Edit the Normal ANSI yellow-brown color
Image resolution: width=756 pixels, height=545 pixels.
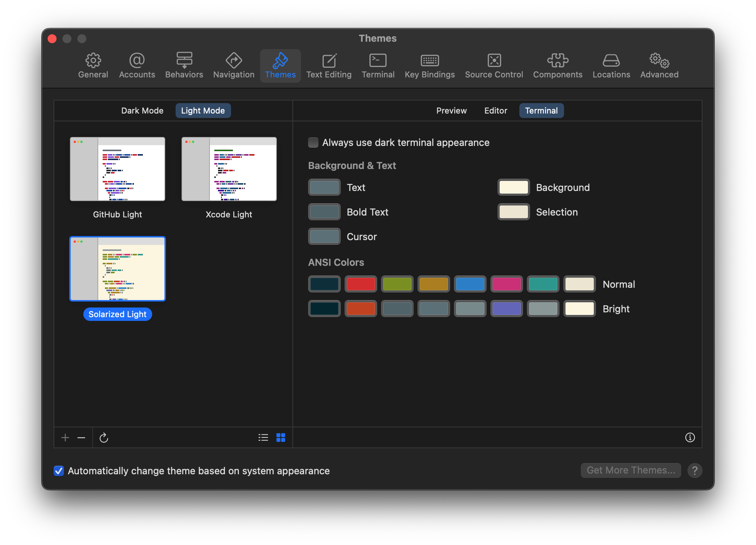pos(433,284)
